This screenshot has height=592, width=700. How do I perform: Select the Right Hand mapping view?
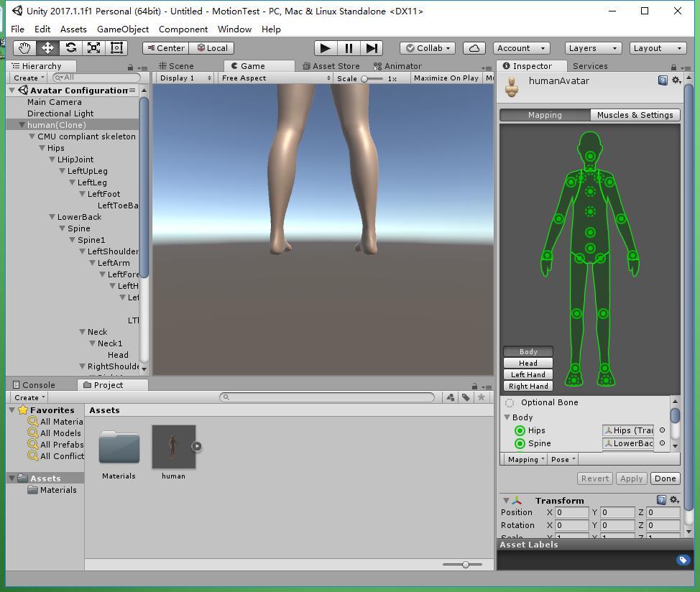click(x=528, y=387)
